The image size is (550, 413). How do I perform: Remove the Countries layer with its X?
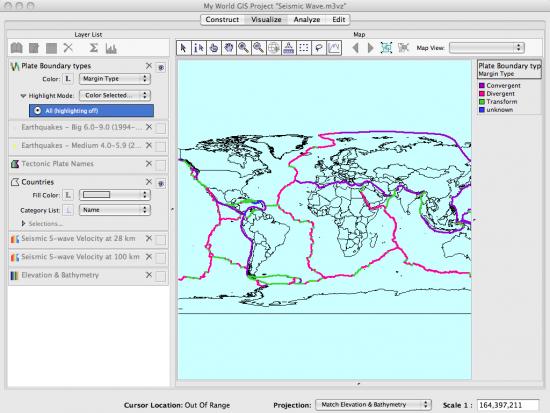(x=149, y=182)
